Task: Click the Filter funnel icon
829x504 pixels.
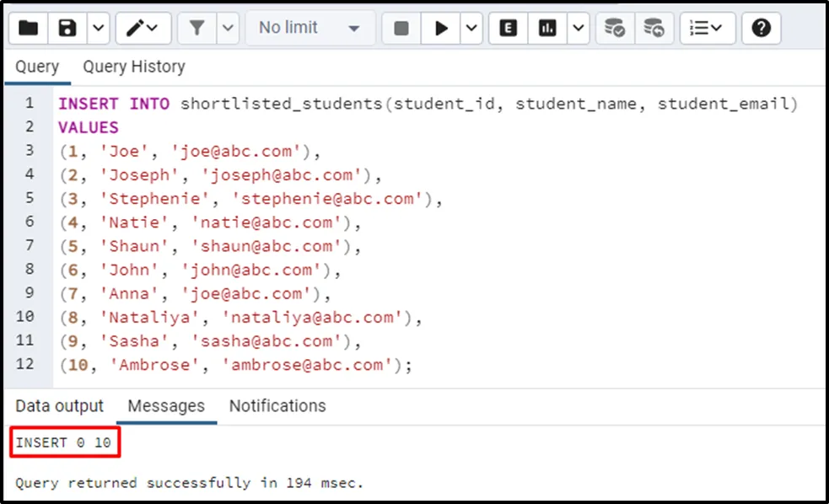Action: [196, 28]
